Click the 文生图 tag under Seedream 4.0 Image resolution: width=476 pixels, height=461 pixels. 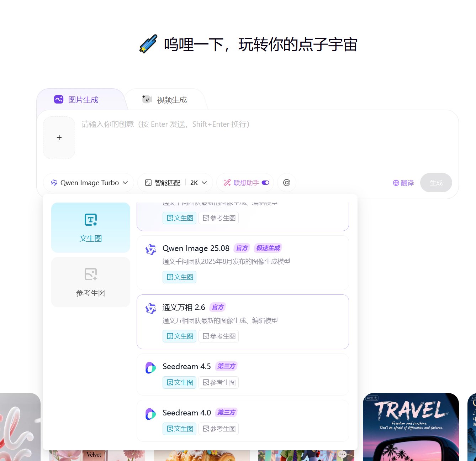[179, 429]
